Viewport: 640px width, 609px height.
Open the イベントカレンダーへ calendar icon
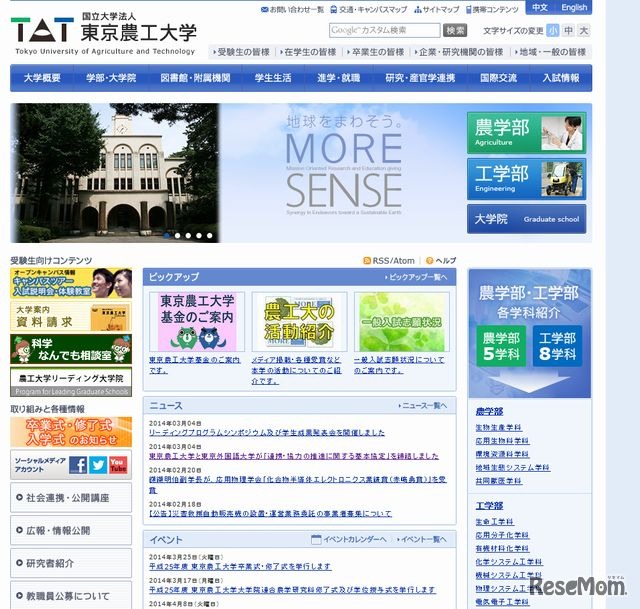coord(316,539)
